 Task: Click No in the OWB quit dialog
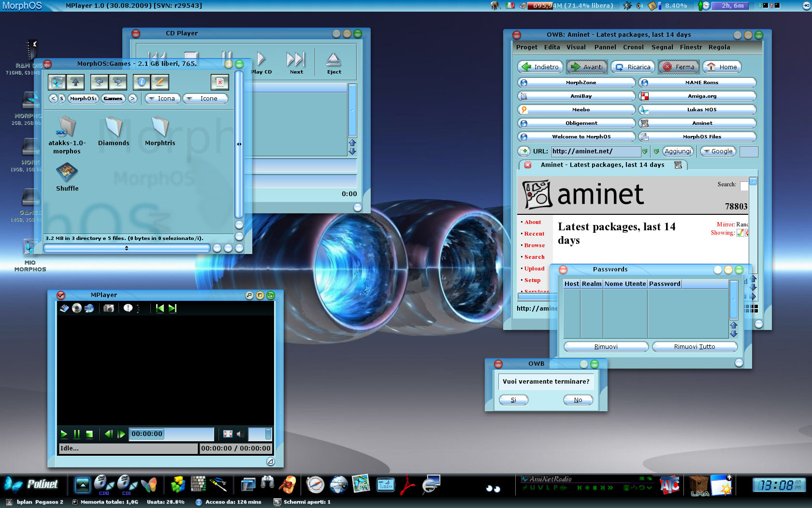[578, 400]
